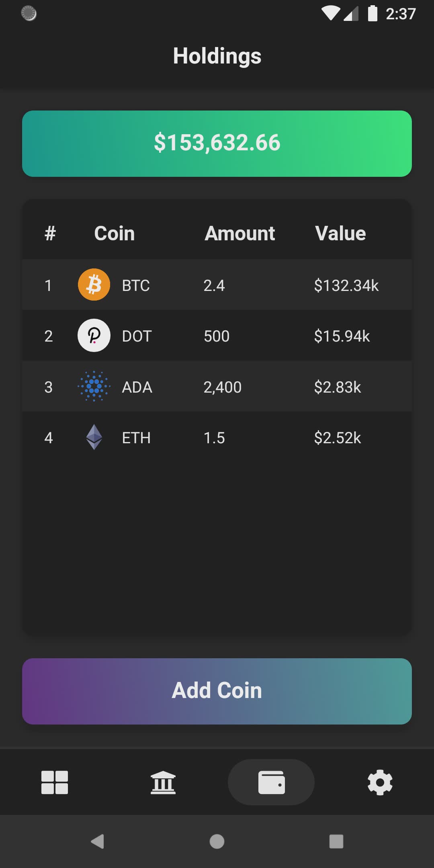Sort by the Coin column header
Viewport: 434px width, 868px height.
[115, 233]
